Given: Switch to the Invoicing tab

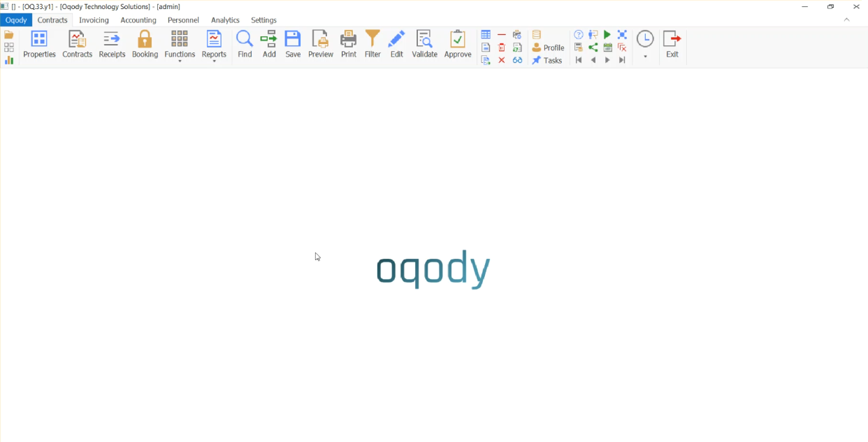Looking at the screenshot, I should (94, 20).
